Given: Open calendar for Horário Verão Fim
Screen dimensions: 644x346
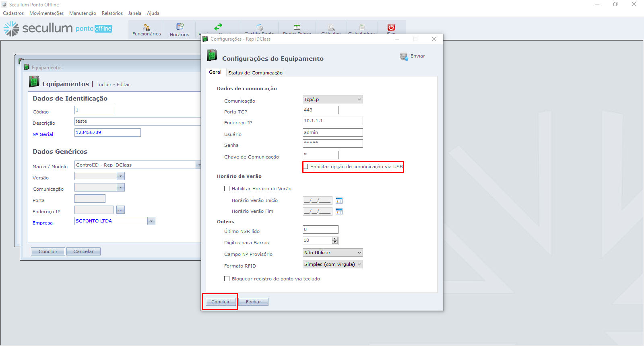Looking at the screenshot, I should pos(339,211).
